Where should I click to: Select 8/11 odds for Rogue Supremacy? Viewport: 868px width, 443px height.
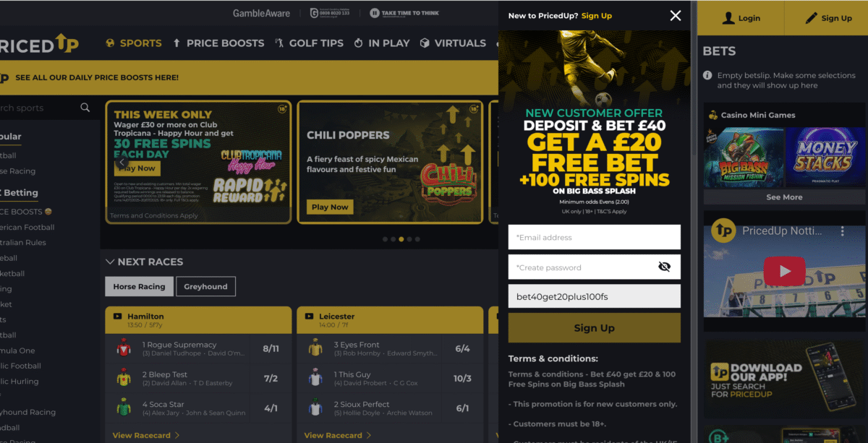(x=271, y=348)
